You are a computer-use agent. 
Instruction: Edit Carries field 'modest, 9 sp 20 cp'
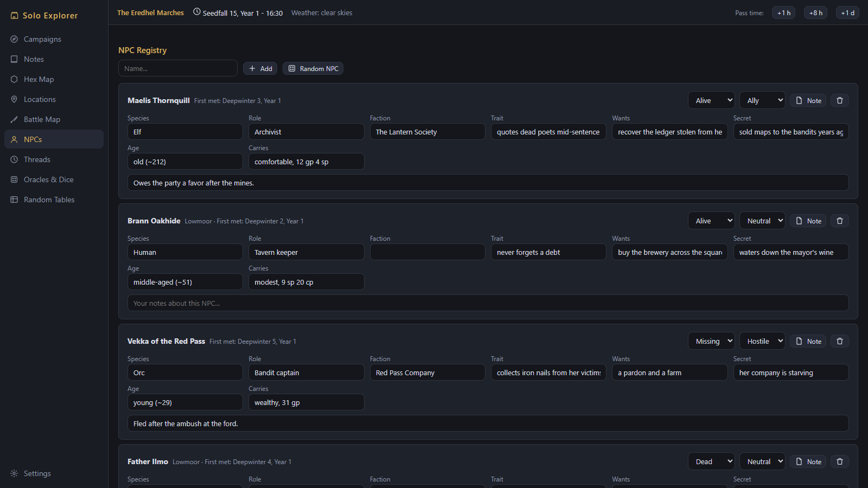[307, 282]
